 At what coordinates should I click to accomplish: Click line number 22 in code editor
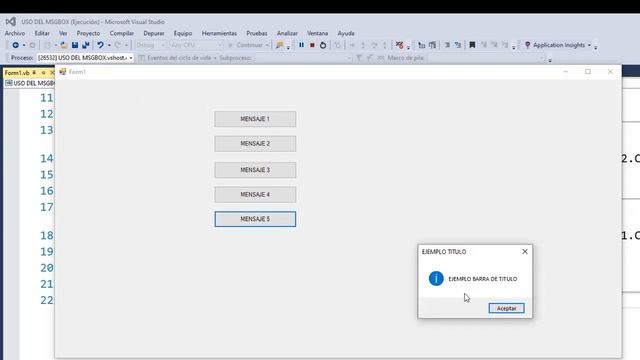(47, 300)
